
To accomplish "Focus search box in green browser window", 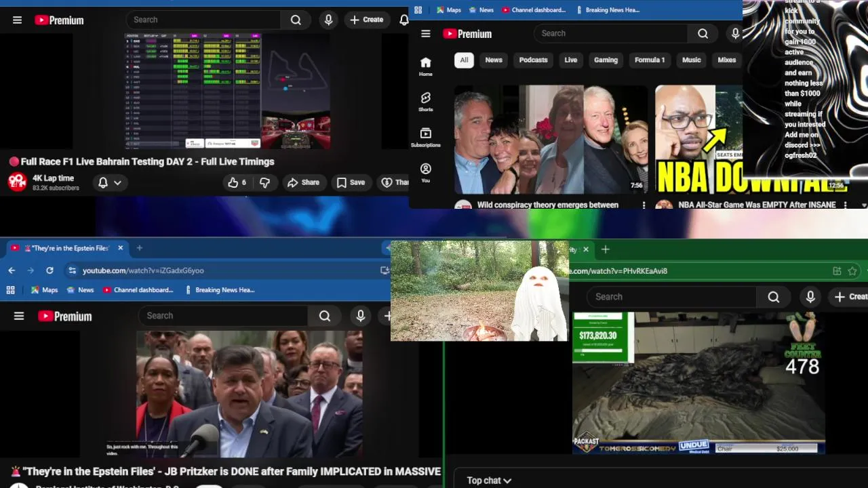I will 671,297.
